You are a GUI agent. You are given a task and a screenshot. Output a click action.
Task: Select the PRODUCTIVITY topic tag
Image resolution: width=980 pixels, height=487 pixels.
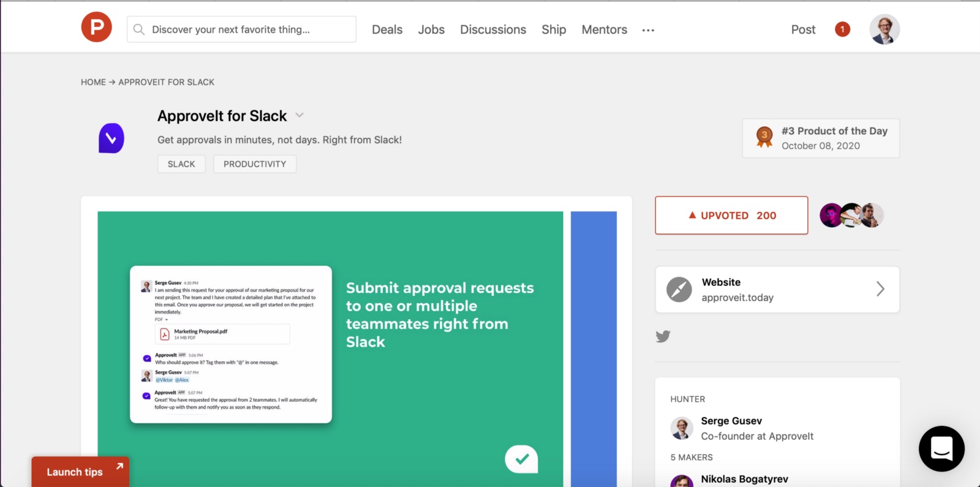click(x=255, y=164)
